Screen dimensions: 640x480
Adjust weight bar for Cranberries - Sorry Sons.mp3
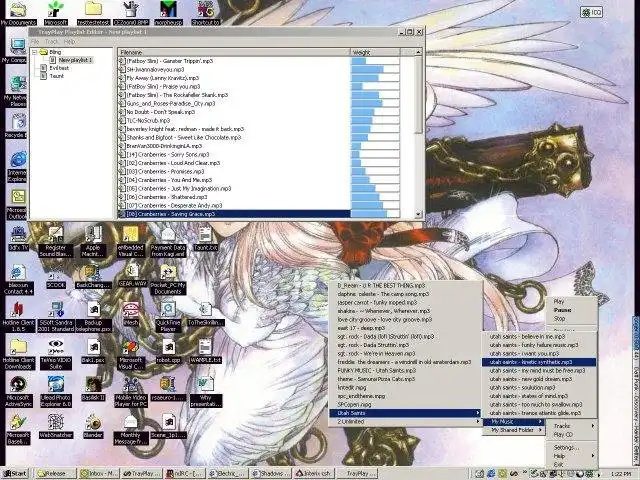coord(375,155)
